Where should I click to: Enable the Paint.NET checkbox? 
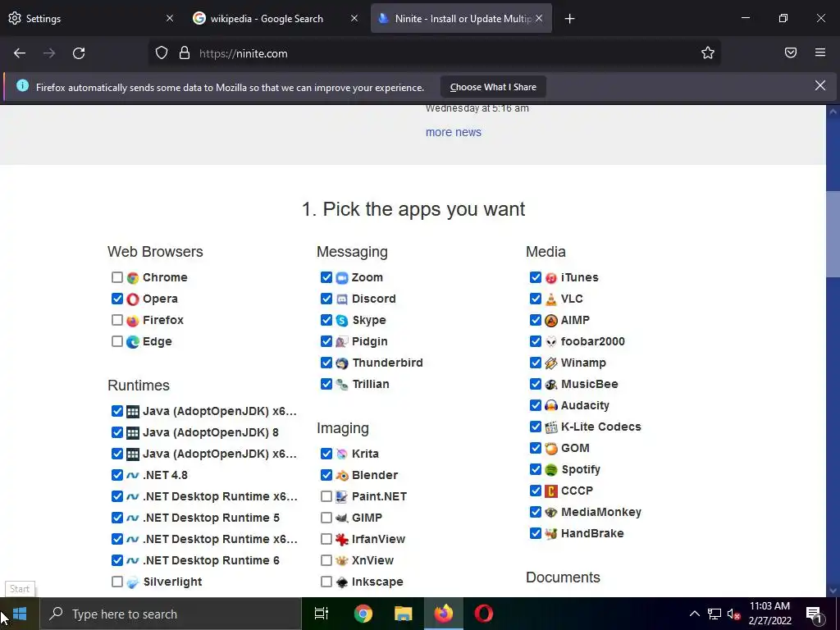[326, 496]
